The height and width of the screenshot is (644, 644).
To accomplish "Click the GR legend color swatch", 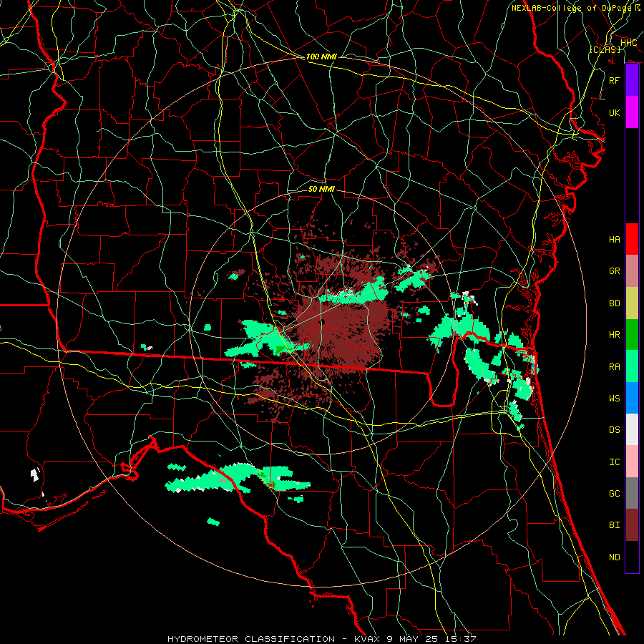I will (632, 271).
